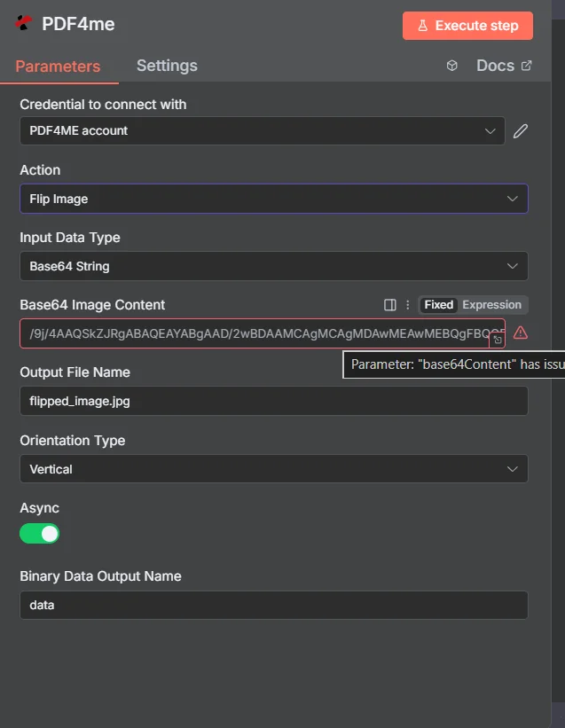Click the Credential to connect with label
Screen dimensions: 565x728
[x=103, y=105]
